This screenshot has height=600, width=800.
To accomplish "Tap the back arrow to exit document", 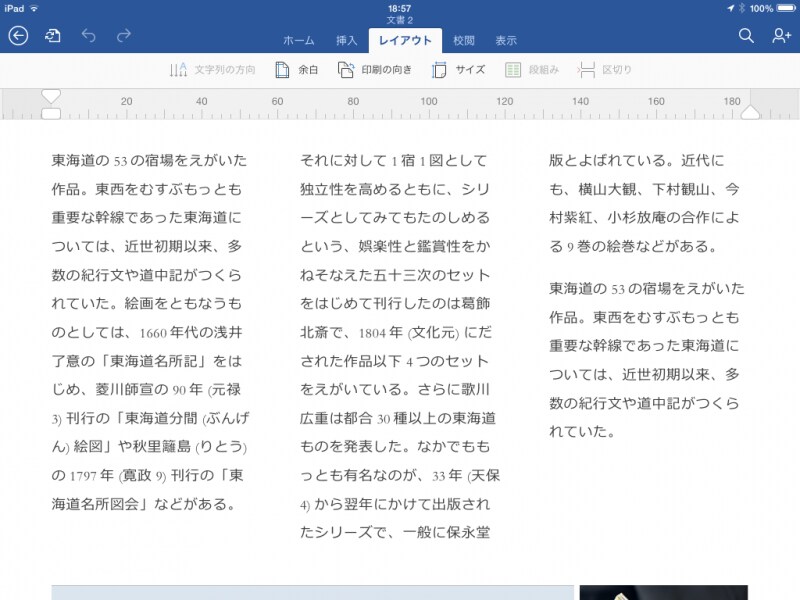I will (20, 35).
